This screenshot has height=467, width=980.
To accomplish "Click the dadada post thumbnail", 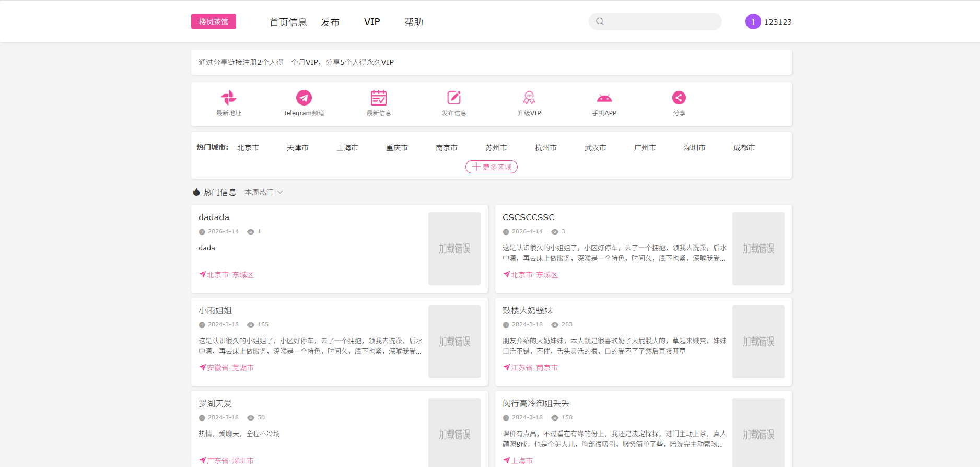I will (x=454, y=249).
